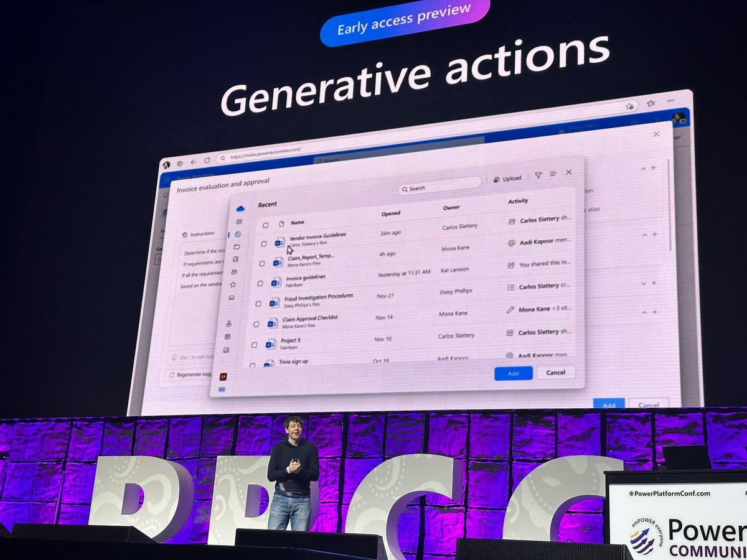
Task: Toggle the select-all checkbox in header
Action: coord(266,225)
